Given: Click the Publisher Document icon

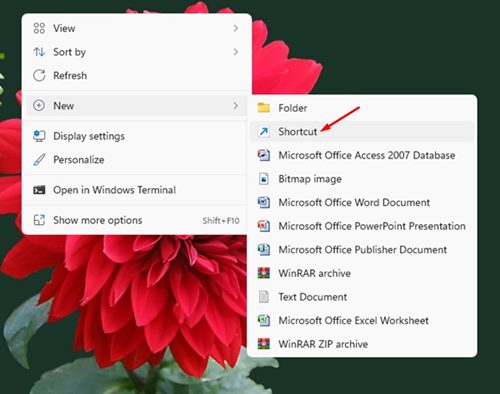Looking at the screenshot, I should tap(264, 249).
